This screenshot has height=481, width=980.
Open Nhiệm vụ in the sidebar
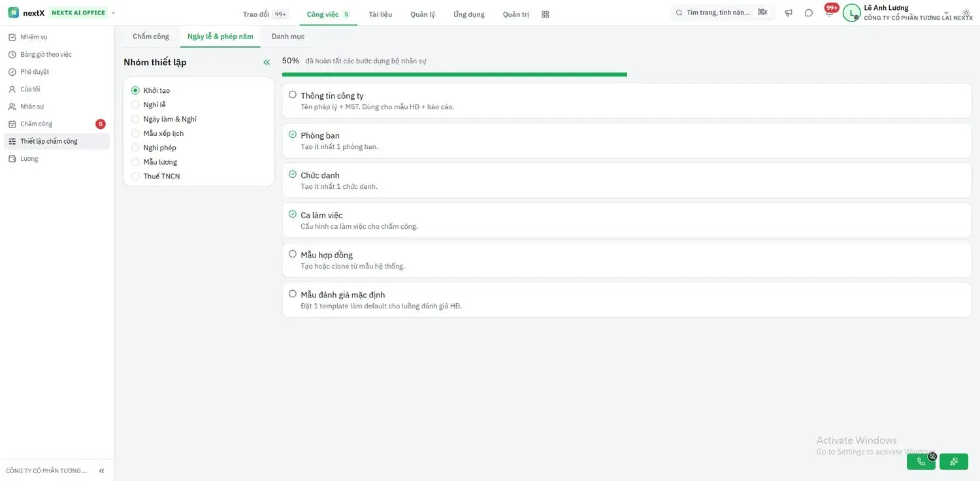pos(57,37)
